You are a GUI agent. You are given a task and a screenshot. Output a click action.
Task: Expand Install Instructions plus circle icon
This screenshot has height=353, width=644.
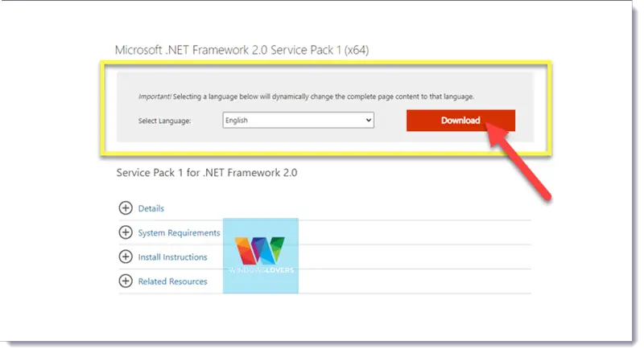126,257
